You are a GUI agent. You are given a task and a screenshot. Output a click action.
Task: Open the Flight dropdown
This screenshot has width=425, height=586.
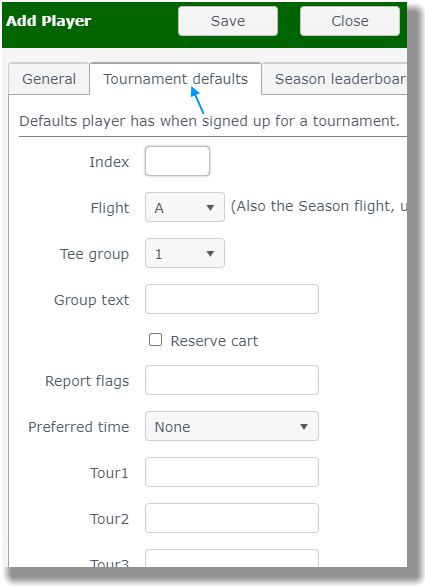(x=185, y=207)
